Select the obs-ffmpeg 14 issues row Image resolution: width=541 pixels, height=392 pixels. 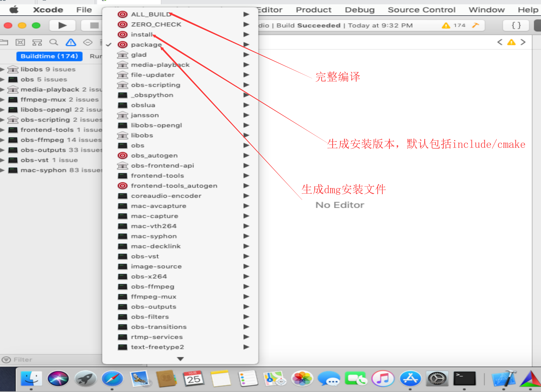[51, 140]
